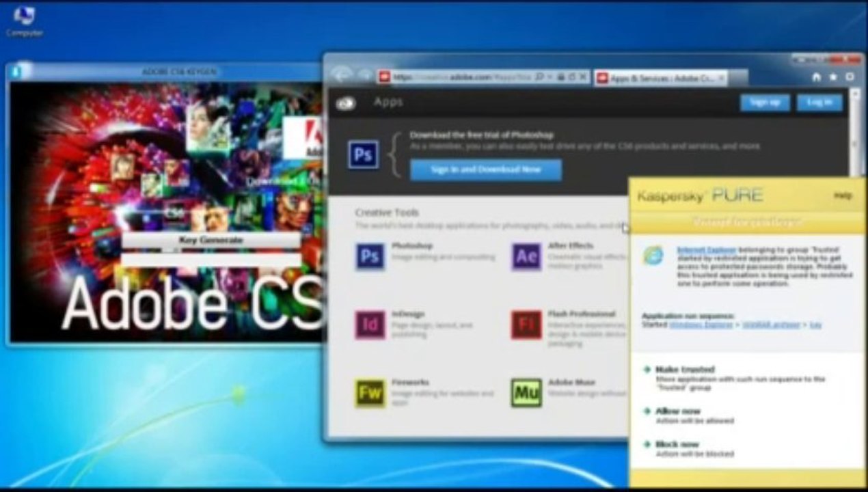
Task: Click the Apps heading in Adobe header
Action: 388,102
